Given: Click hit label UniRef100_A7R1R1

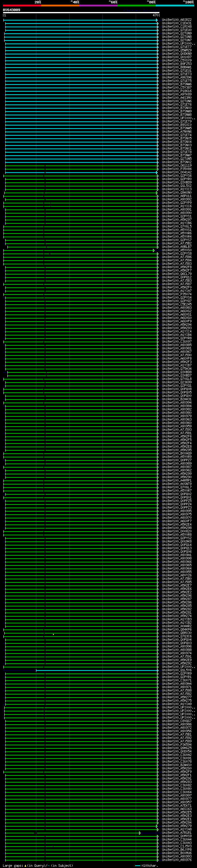Looking at the screenshot, I should [x=177, y=833].
